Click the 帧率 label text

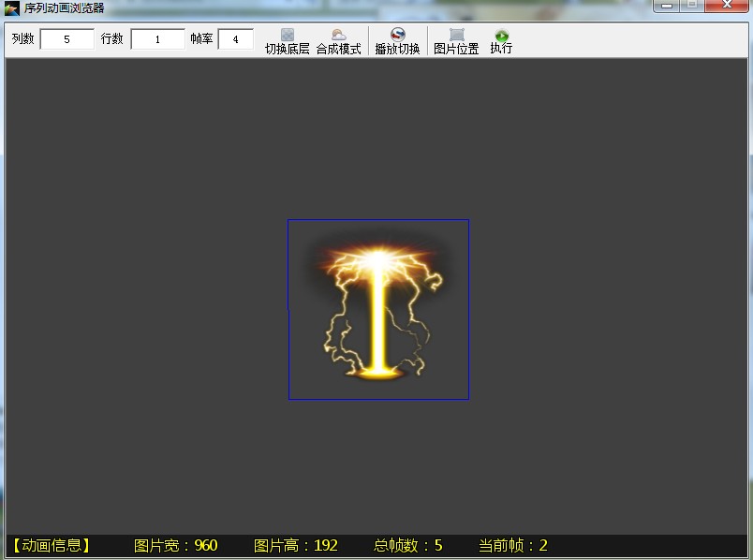coord(201,39)
